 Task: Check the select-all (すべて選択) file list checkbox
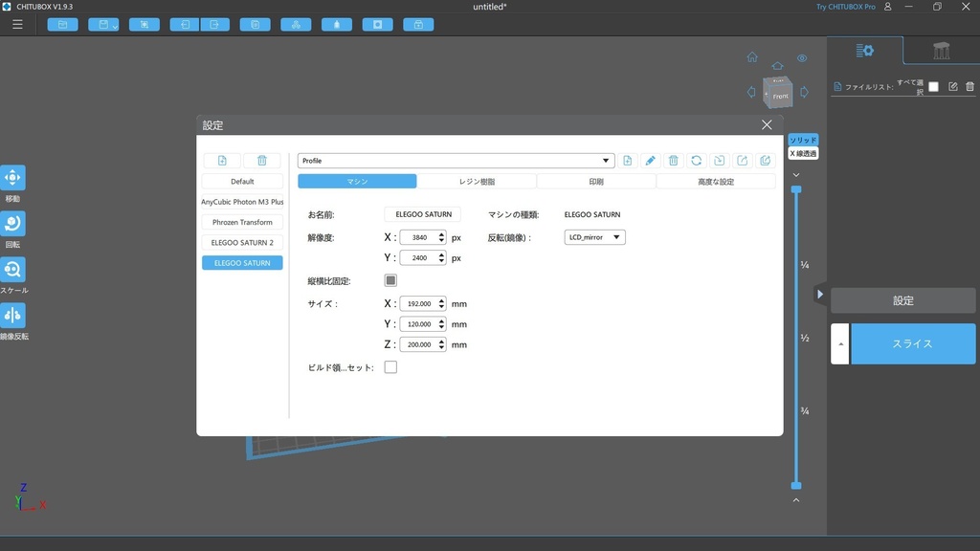tap(934, 87)
